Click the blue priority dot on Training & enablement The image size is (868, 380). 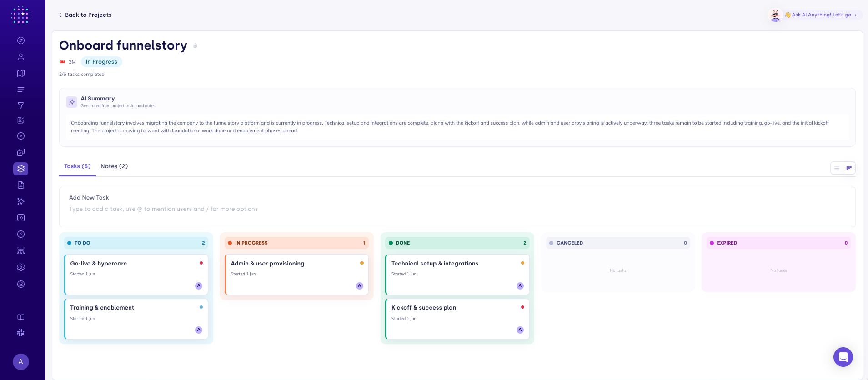coord(201,307)
